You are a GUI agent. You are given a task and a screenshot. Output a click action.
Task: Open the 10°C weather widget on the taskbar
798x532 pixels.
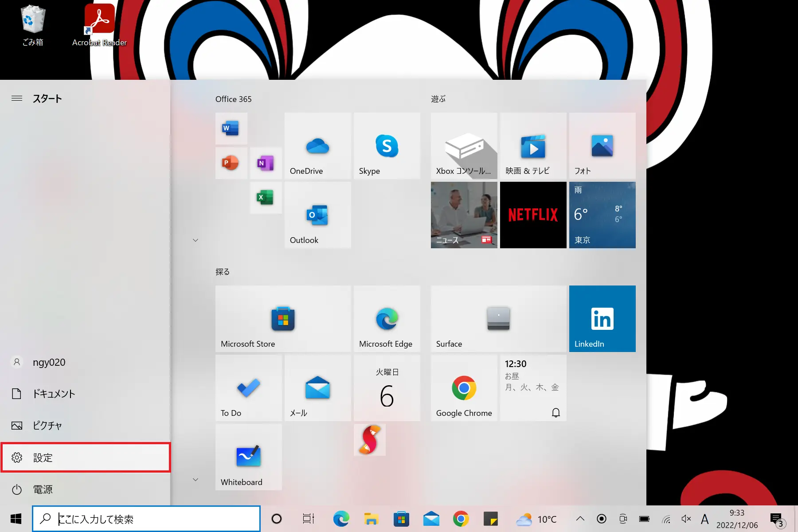click(536, 519)
